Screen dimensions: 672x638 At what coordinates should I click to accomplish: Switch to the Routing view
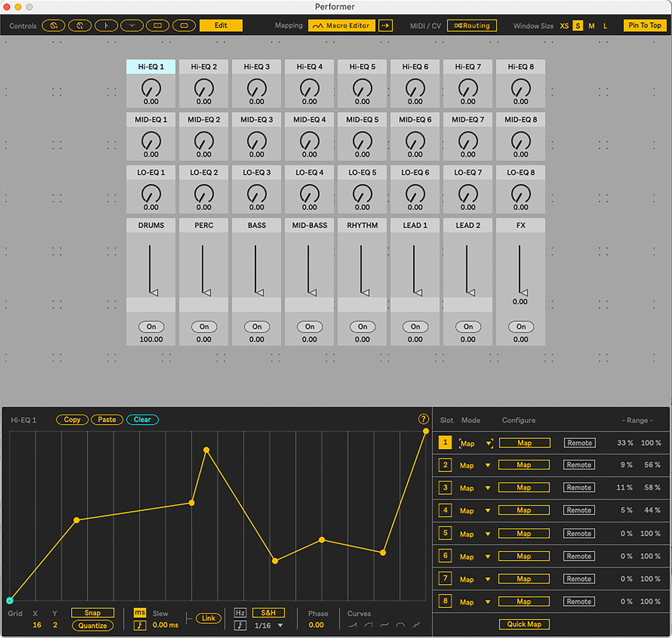pyautogui.click(x=471, y=26)
